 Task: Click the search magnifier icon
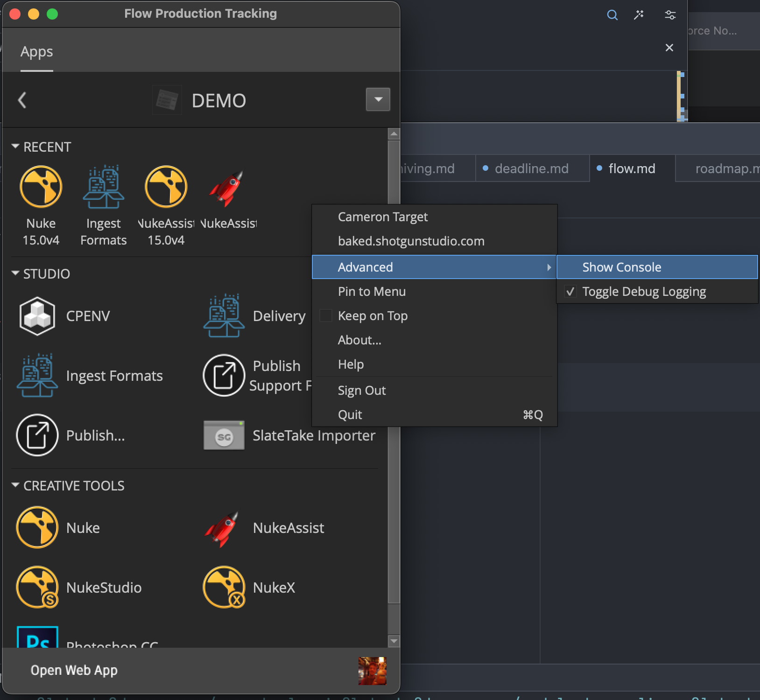(x=612, y=15)
